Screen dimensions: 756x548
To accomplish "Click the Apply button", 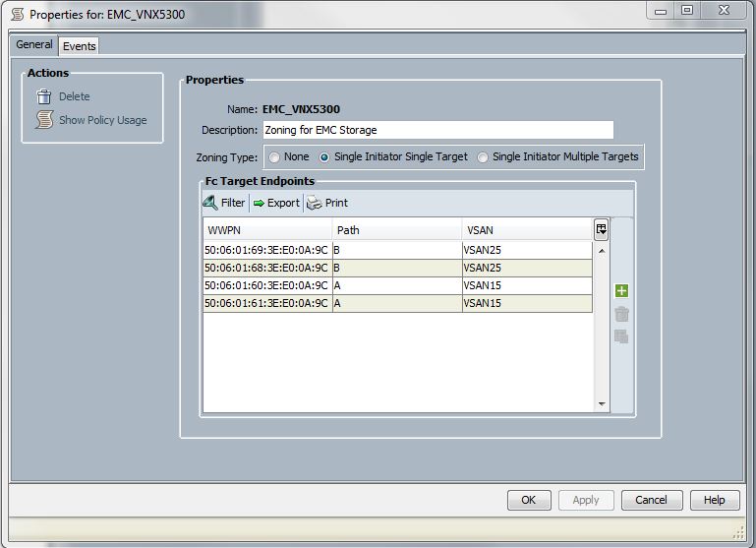I will [586, 500].
